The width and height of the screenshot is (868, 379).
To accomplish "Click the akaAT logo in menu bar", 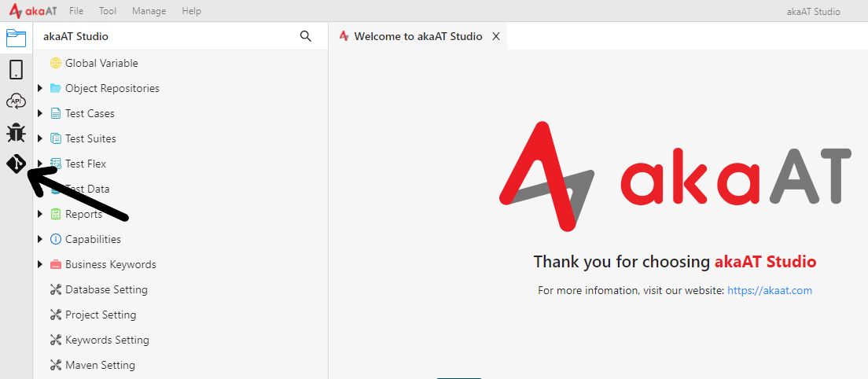I will click(33, 10).
